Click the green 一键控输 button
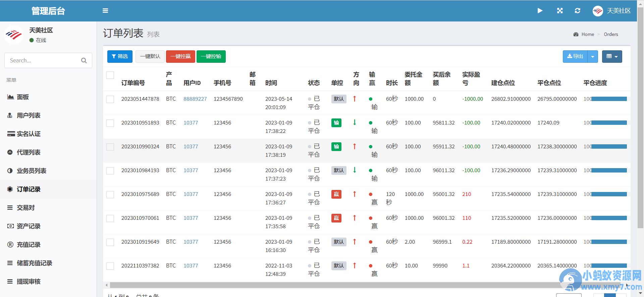 [x=211, y=56]
